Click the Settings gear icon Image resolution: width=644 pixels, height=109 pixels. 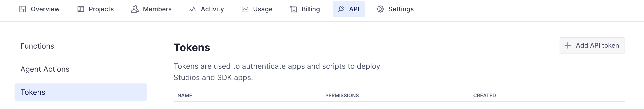(380, 9)
